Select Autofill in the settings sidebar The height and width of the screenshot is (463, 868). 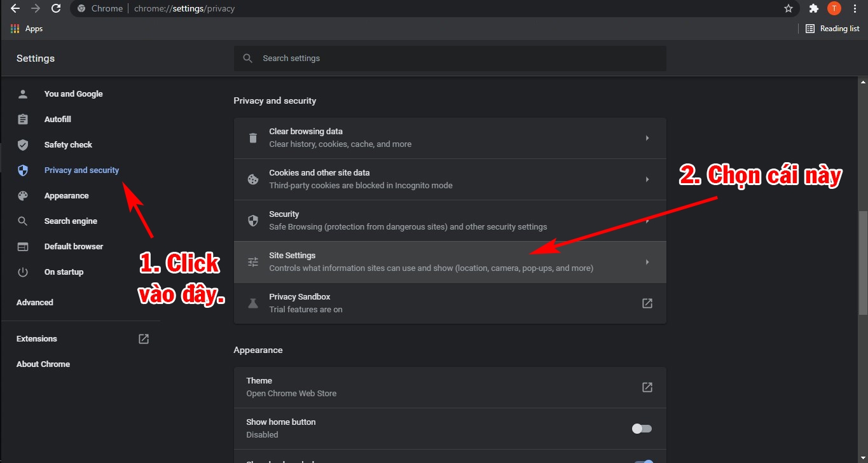tap(58, 120)
